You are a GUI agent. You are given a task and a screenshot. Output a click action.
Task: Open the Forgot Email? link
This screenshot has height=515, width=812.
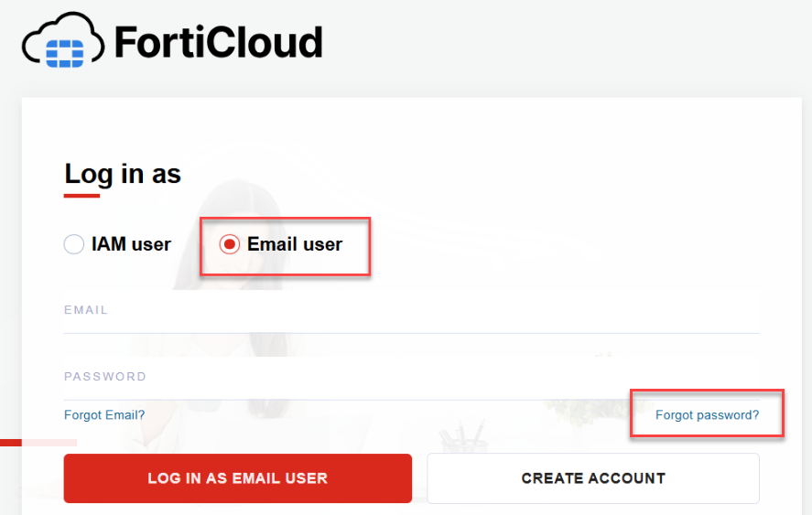tap(104, 415)
